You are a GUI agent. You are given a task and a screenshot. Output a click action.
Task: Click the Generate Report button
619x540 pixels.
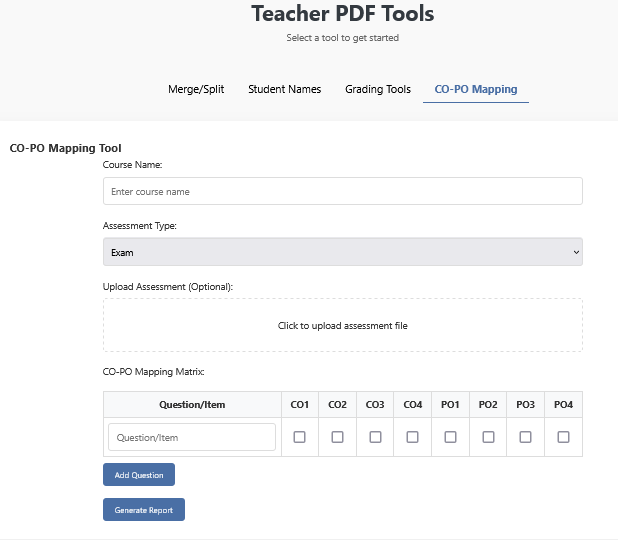(143, 510)
